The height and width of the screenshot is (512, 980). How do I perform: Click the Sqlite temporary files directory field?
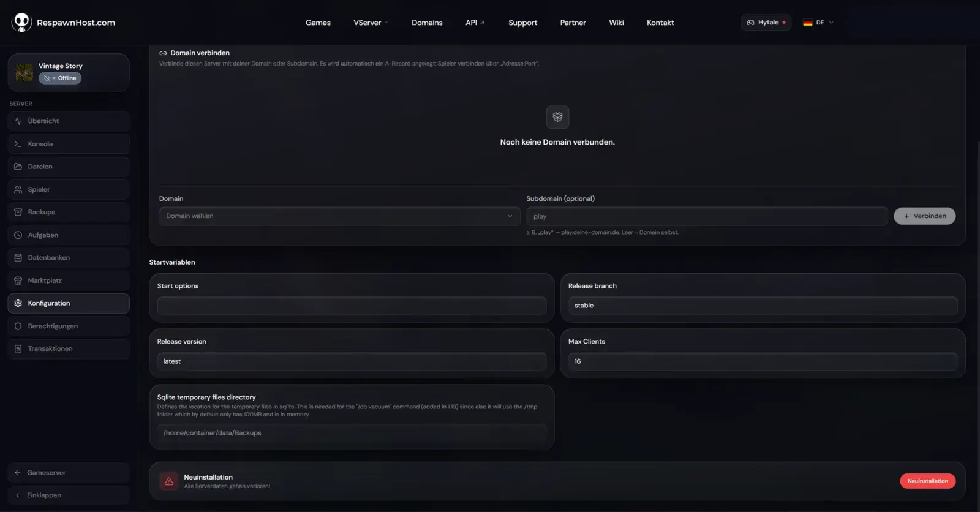(352, 433)
